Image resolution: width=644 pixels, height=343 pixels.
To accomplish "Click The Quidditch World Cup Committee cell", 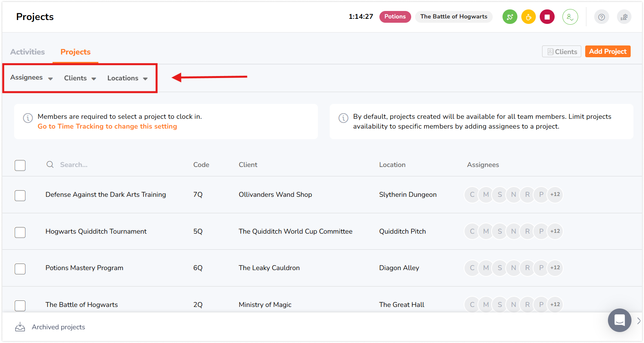I will pyautogui.click(x=296, y=231).
